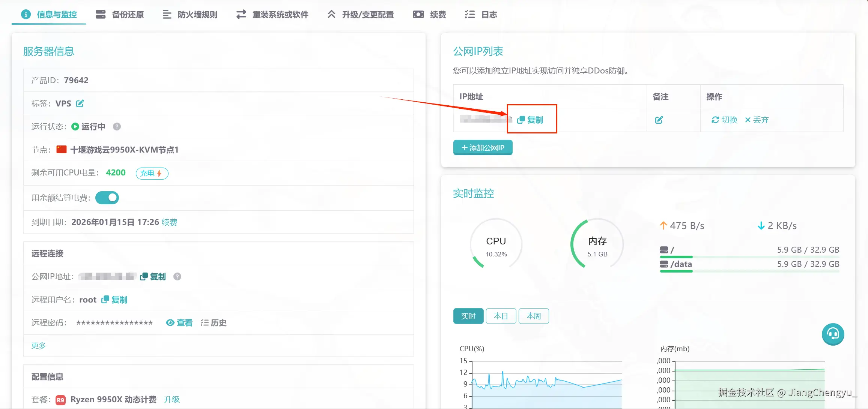This screenshot has height=409, width=868.
Task: Select the 本日 monitoring range
Action: coord(501,316)
